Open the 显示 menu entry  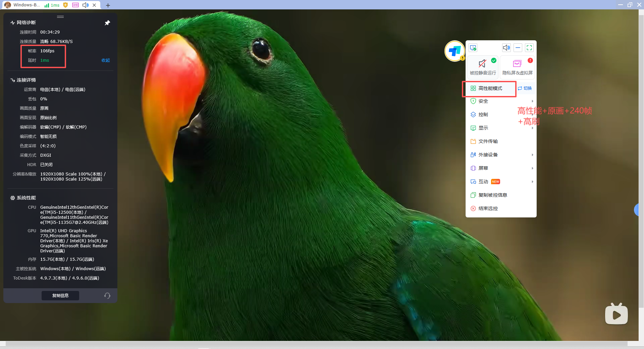tap(501, 128)
